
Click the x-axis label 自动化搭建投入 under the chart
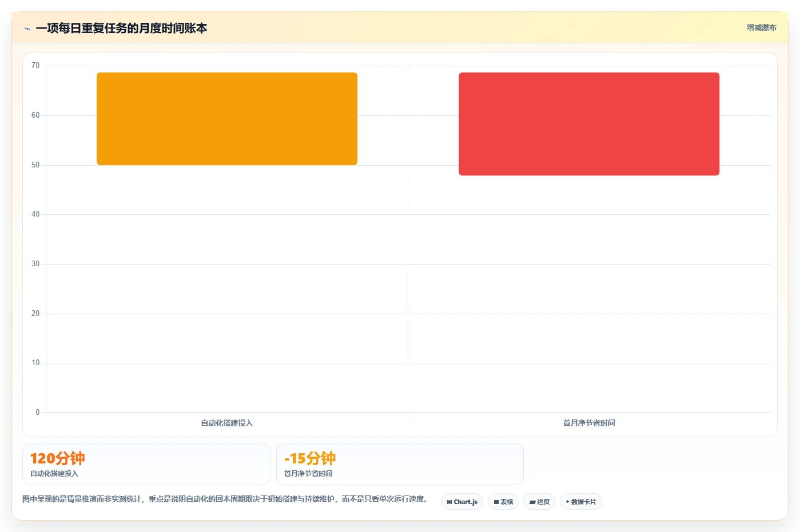pyautogui.click(x=227, y=423)
